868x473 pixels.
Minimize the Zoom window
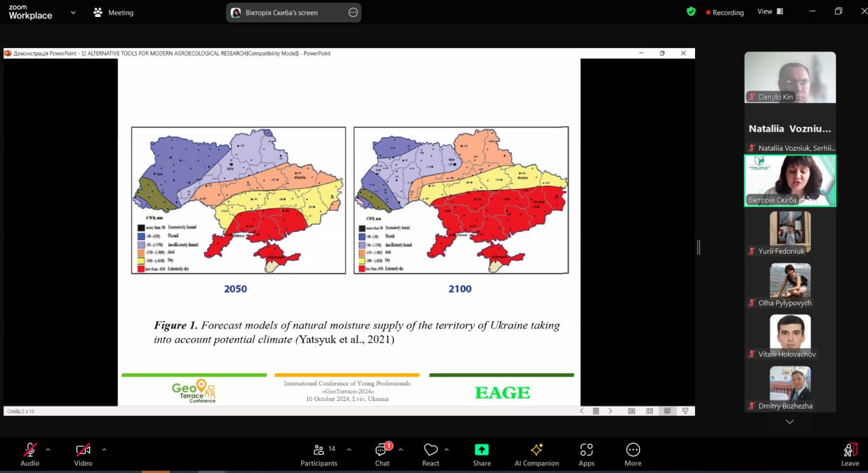pyautogui.click(x=814, y=12)
